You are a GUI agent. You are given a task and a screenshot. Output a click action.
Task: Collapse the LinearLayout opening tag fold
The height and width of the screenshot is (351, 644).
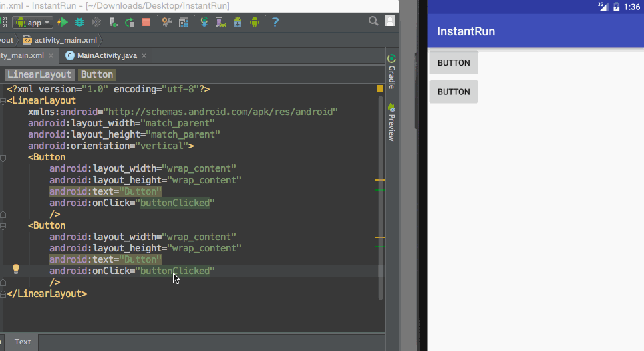coord(3,101)
